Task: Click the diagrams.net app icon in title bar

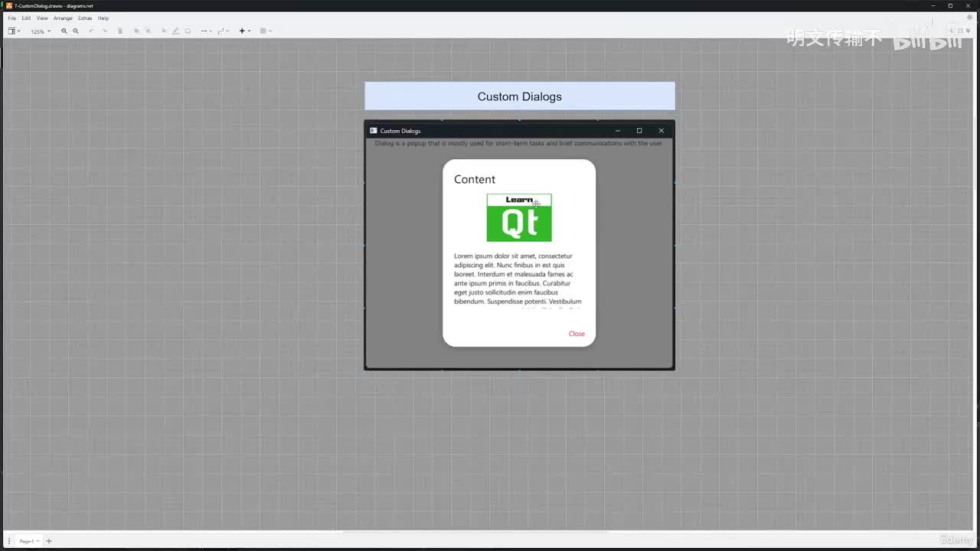Action: [8, 5]
